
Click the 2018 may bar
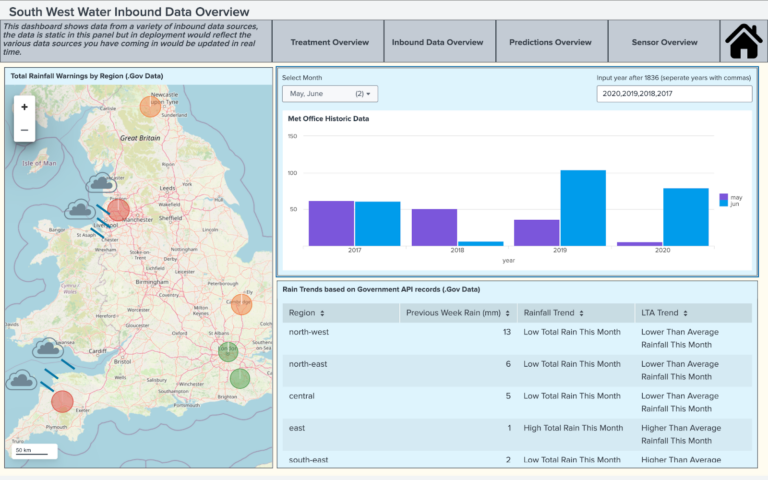[434, 227]
